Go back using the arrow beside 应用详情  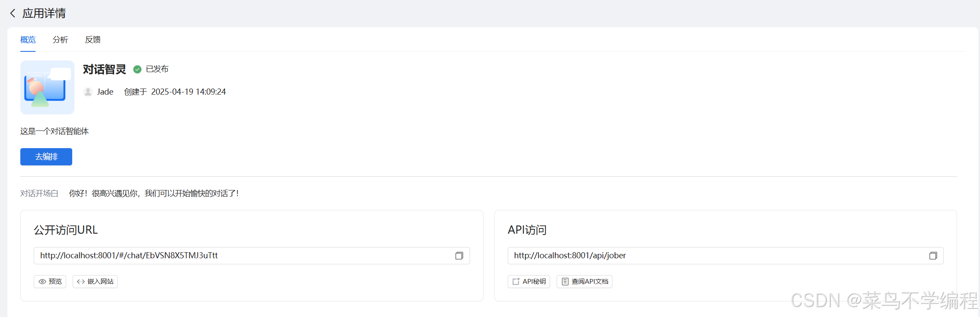click(13, 13)
